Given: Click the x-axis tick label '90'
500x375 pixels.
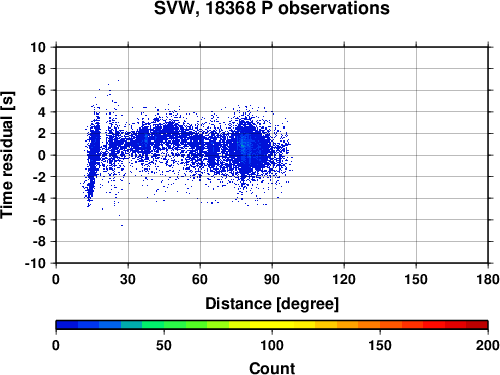Looking at the screenshot, I should pos(272,279).
